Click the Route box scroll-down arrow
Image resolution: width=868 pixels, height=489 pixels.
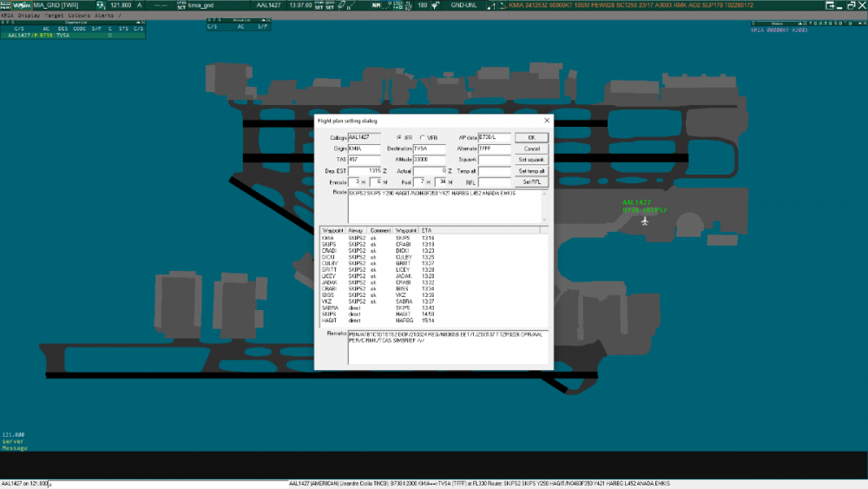[545, 219]
